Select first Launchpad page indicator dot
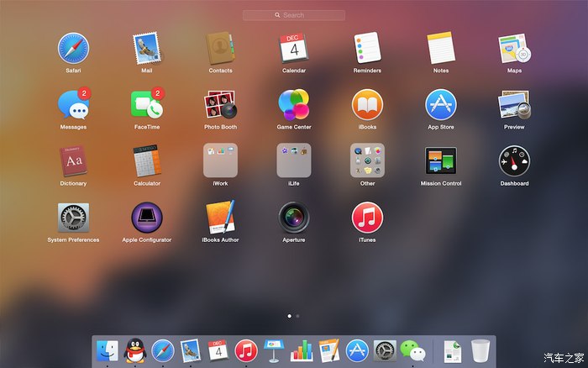 pyautogui.click(x=290, y=316)
